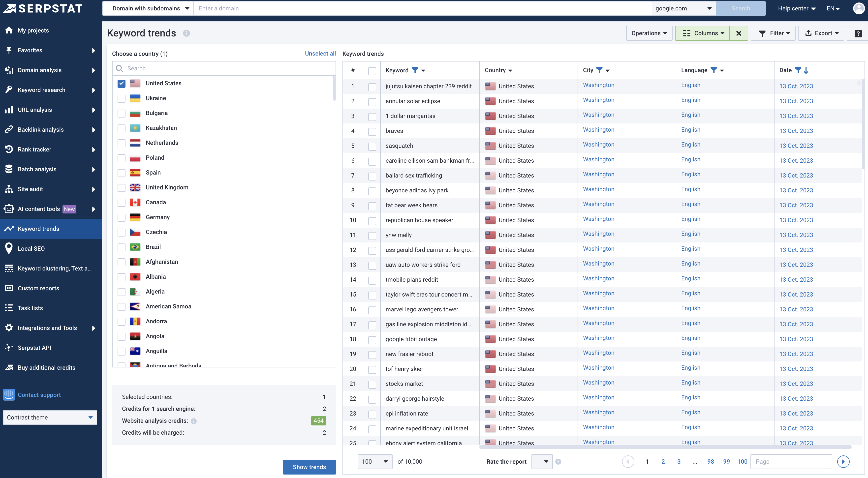868x478 pixels.
Task: Open the Export dropdown
Action: pyautogui.click(x=821, y=33)
